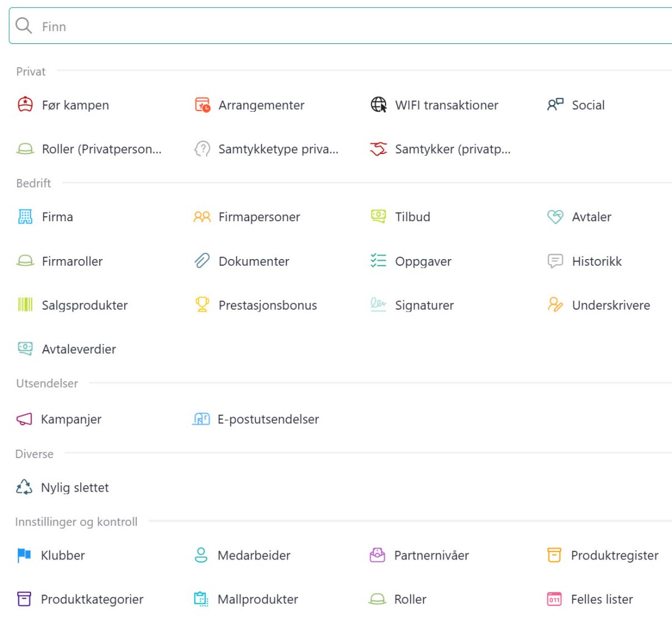
Task: Open Avtaler from the Bedrift section
Action: coord(579,217)
